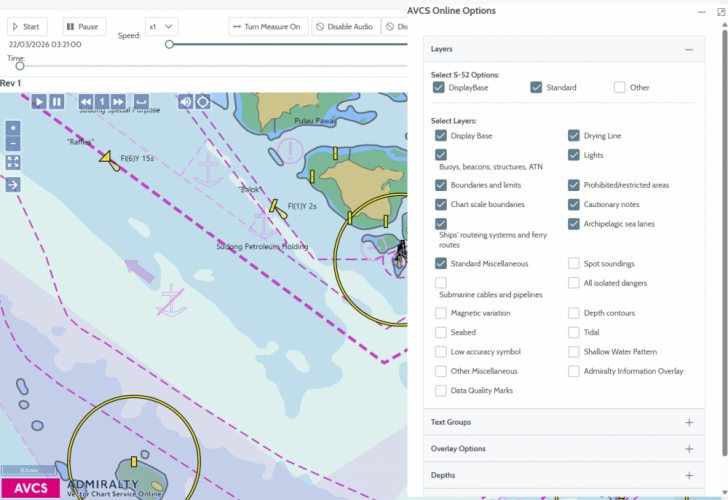Click the rewind speed icon on map

pos(86,101)
